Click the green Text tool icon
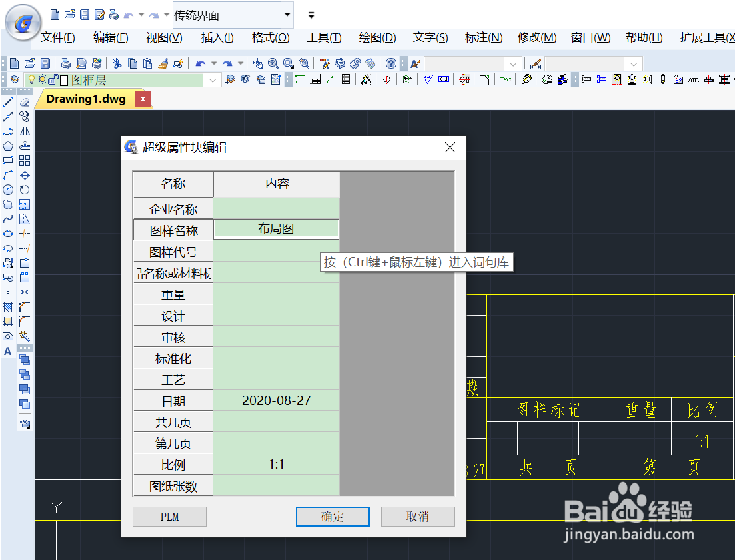The height and width of the screenshot is (560, 735). 506,80
